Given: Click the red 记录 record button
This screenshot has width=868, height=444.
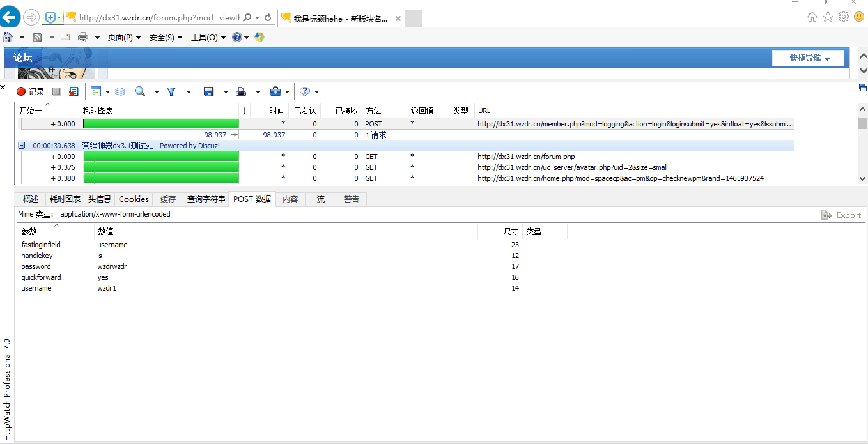Looking at the screenshot, I should (x=30, y=92).
